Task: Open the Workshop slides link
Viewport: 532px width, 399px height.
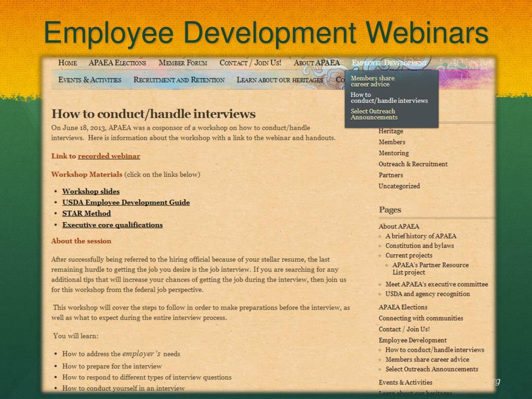Action: click(x=91, y=191)
